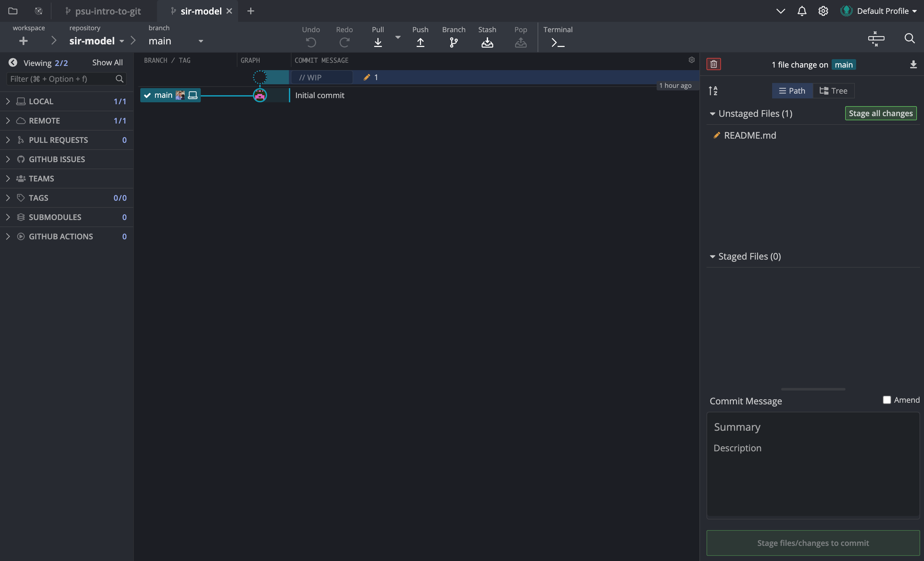Expand the LOCAL section in sidebar
924x561 pixels.
(x=8, y=101)
